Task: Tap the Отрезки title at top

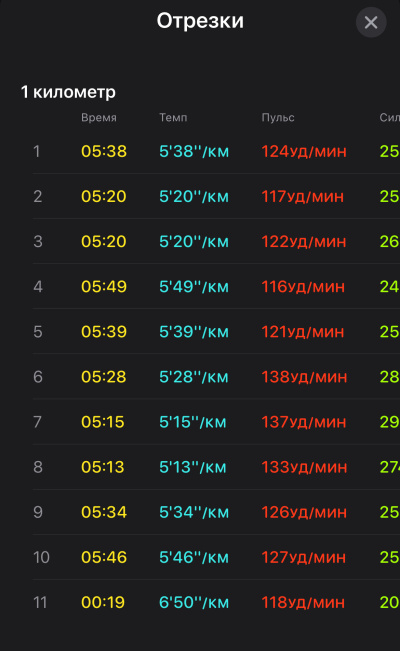Action: [x=200, y=20]
